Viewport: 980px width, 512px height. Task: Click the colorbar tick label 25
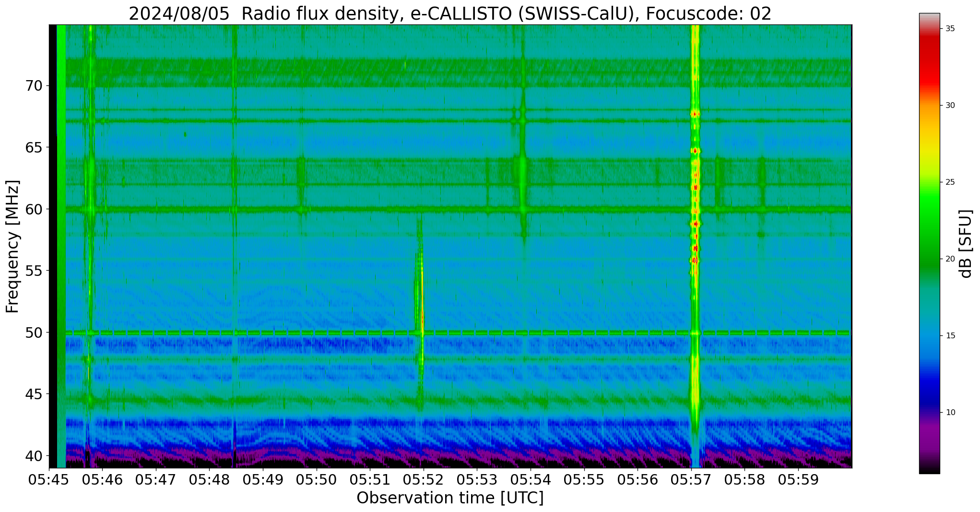(950, 182)
